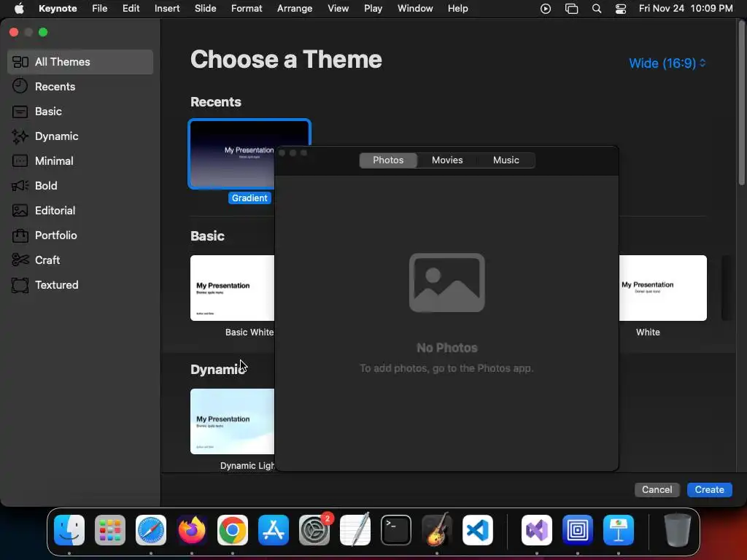Viewport: 747px width, 560px height.
Task: Click the Dynamic sparkles icon
Action: [x=20, y=136]
